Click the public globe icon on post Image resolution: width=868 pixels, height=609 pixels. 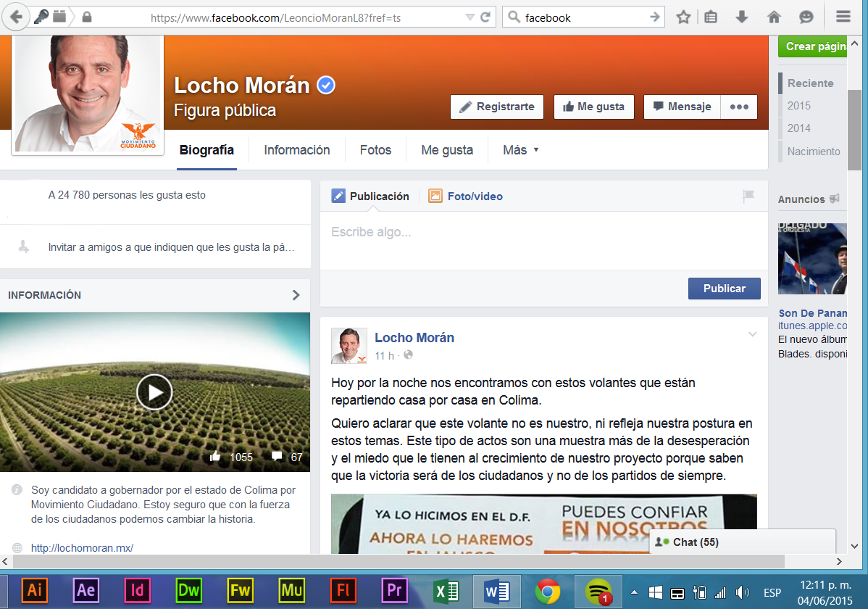click(x=408, y=355)
